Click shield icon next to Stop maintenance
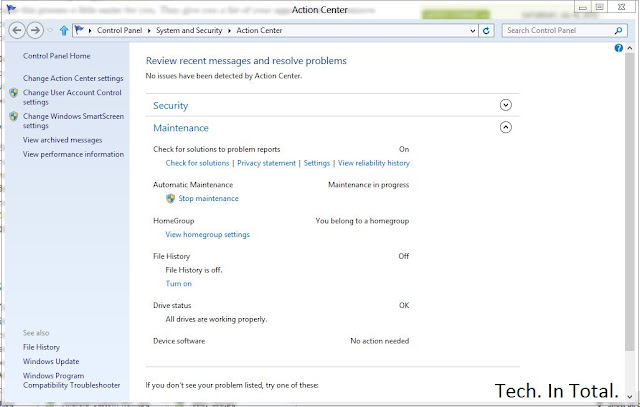The height and width of the screenshot is (407, 640). tap(170, 198)
